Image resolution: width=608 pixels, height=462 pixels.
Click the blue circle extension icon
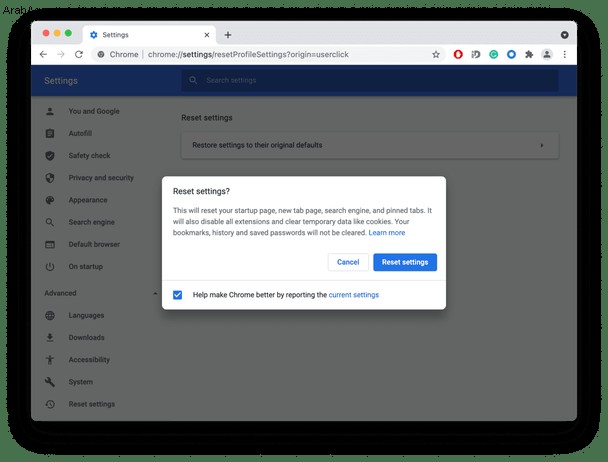click(x=511, y=55)
